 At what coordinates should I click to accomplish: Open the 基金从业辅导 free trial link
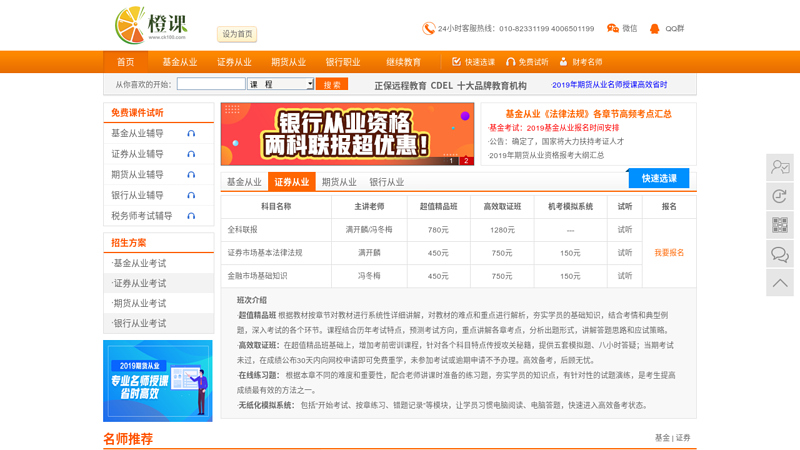pyautogui.click(x=137, y=134)
